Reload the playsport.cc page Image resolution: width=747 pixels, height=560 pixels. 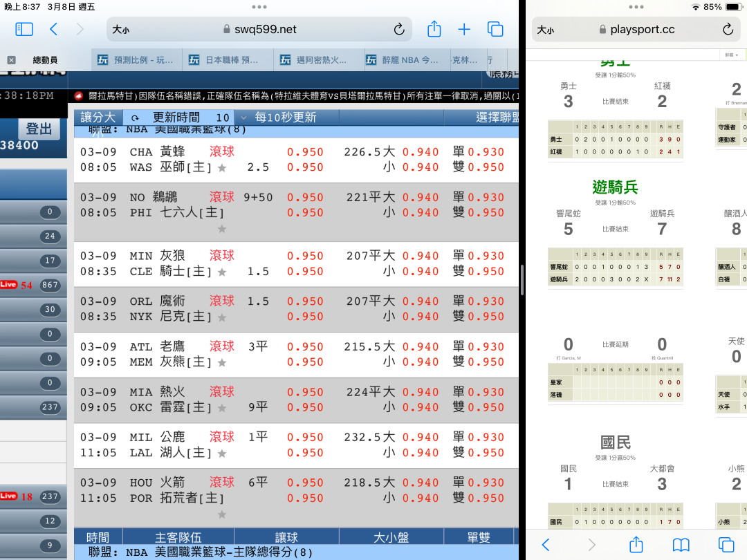pos(728,30)
